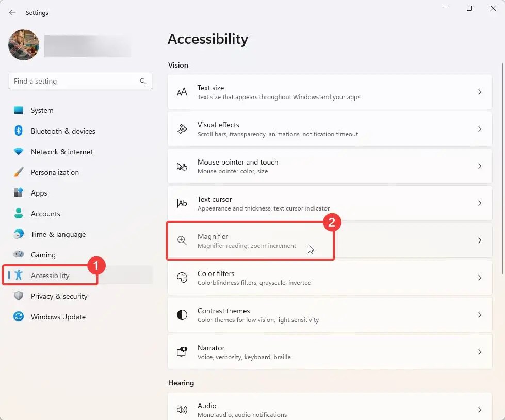Click the Find a setting search box
The height and width of the screenshot is (420, 505).
pyautogui.click(x=80, y=81)
